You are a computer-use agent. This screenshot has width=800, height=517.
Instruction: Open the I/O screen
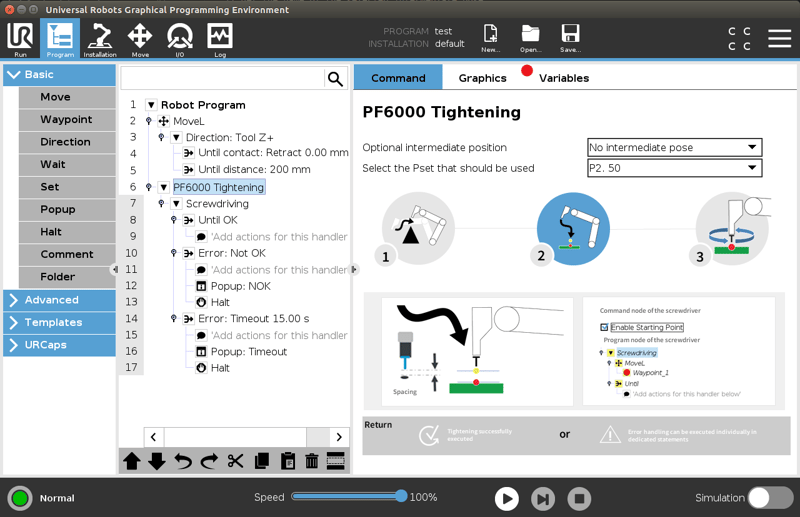coord(180,39)
